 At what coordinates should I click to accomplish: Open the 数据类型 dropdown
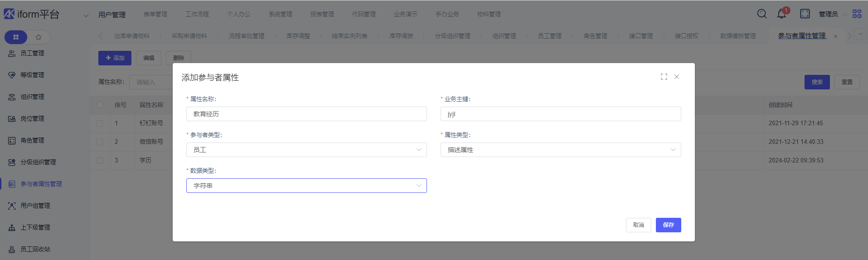(x=306, y=186)
